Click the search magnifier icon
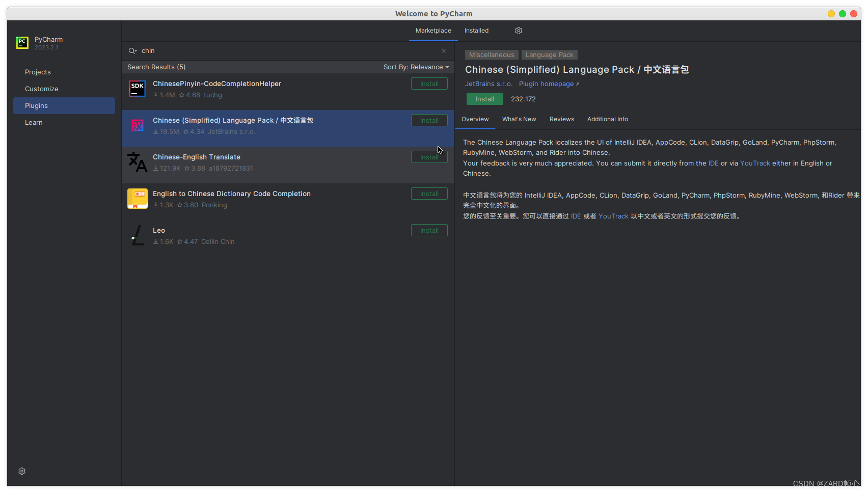 pos(132,51)
